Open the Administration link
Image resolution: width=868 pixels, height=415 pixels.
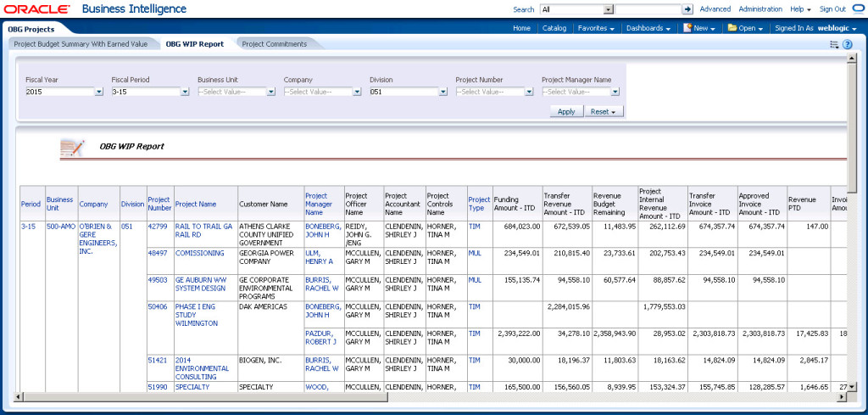click(760, 9)
